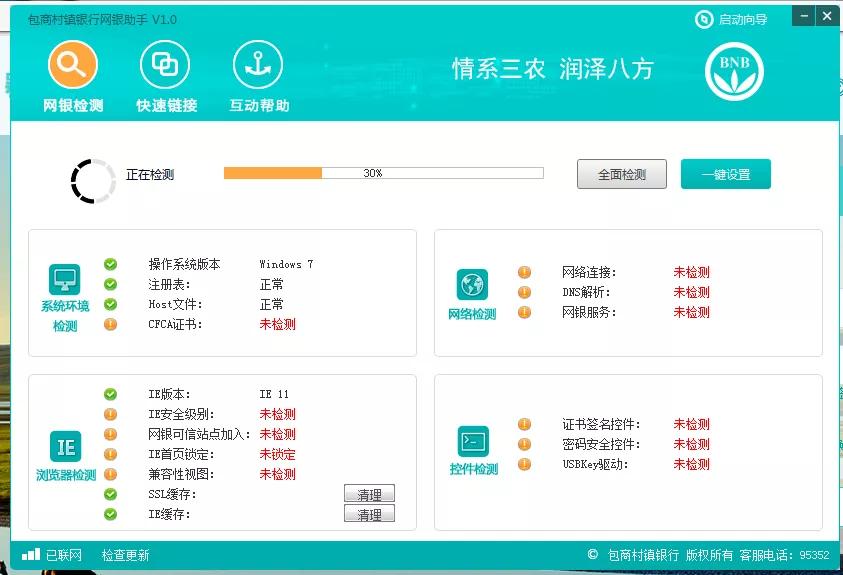Click the 全面检测 button
The width and height of the screenshot is (843, 575).
coord(621,174)
